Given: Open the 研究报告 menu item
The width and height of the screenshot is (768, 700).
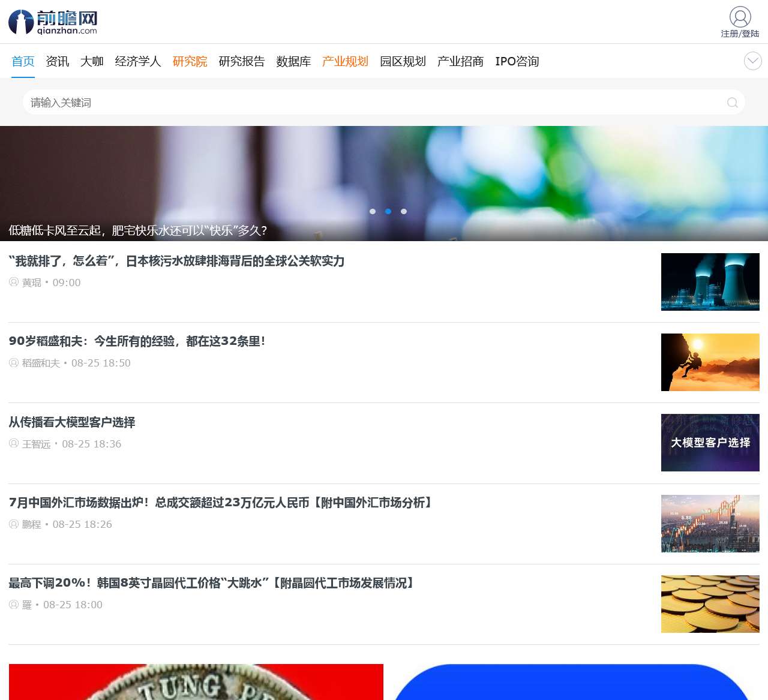Looking at the screenshot, I should click(x=242, y=61).
